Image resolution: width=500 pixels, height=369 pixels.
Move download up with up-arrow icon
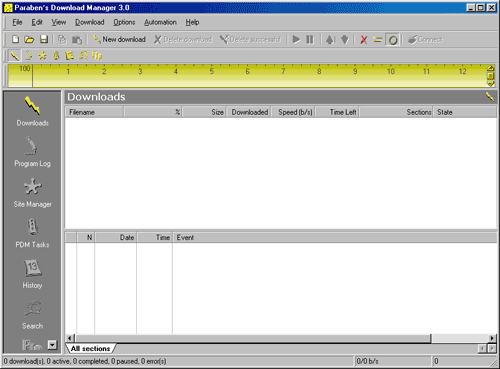(x=330, y=40)
